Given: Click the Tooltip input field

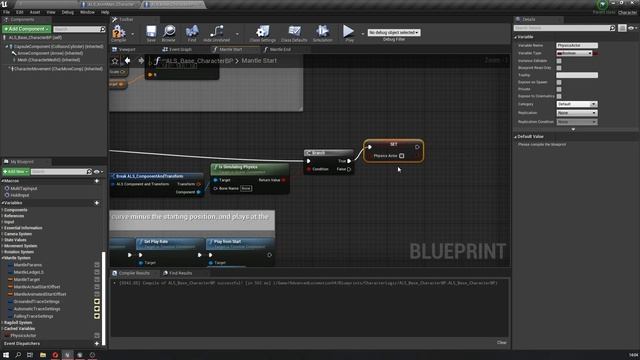Looking at the screenshot, I should point(577,75).
